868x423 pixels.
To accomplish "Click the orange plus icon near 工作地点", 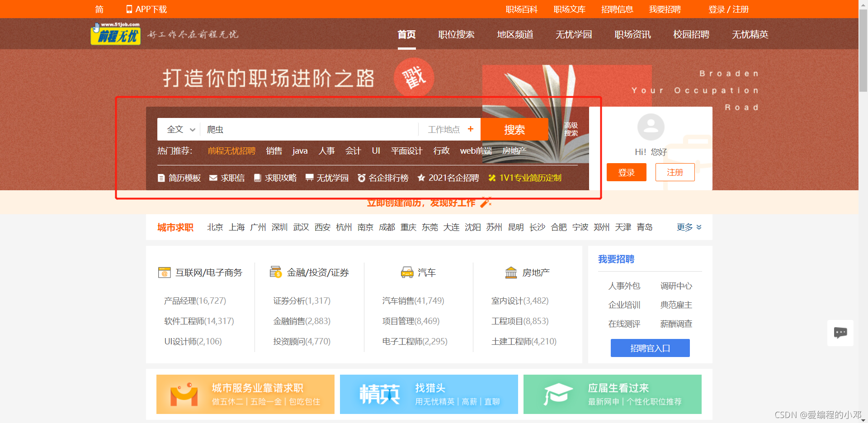I will pos(471,129).
